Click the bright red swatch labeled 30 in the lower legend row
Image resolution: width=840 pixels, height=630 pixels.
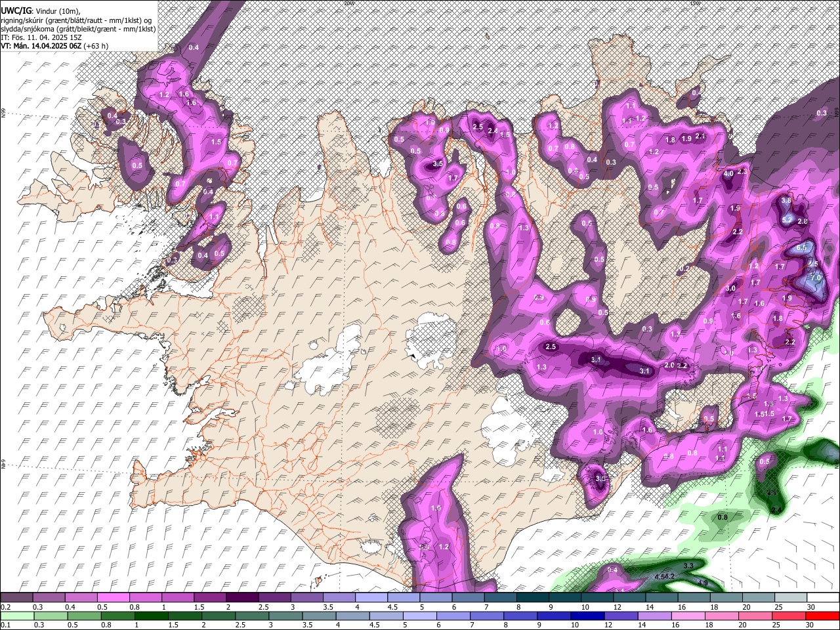click(822, 616)
